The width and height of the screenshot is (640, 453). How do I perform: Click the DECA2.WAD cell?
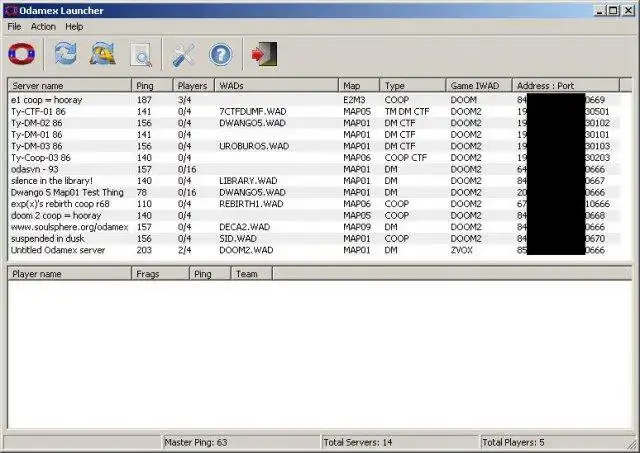(x=244, y=227)
